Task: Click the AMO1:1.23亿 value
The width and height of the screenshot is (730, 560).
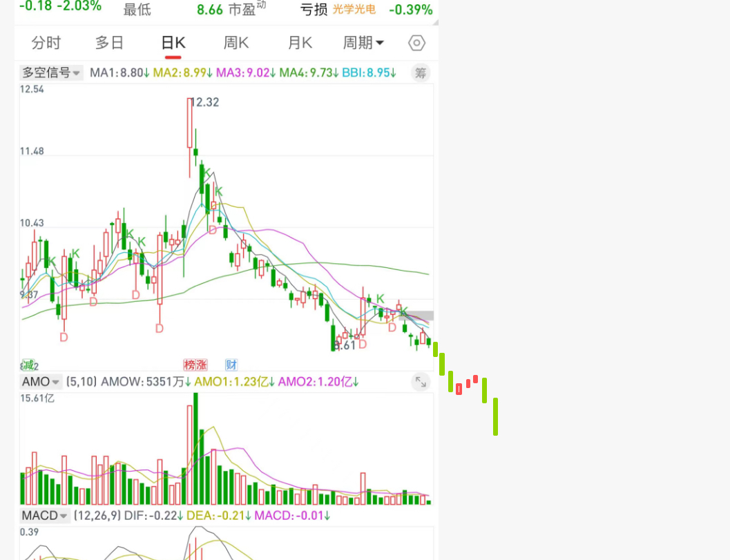Action: tap(234, 382)
